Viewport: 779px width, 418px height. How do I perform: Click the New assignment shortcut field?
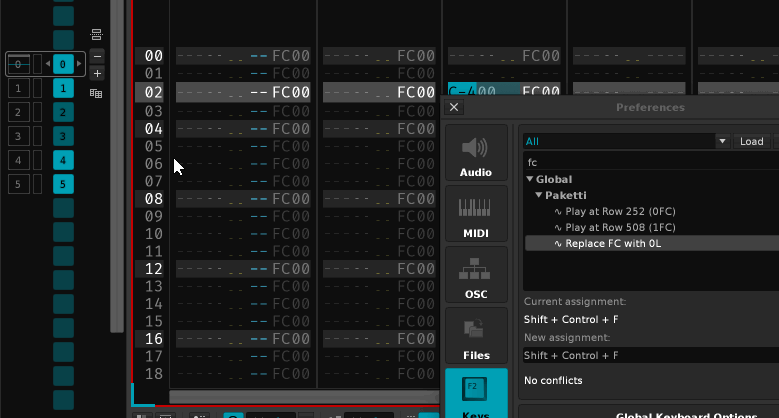pyautogui.click(x=650, y=355)
